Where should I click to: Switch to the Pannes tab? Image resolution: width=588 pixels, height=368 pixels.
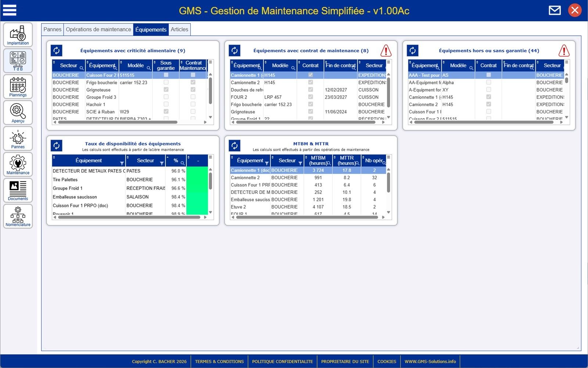[53, 29]
